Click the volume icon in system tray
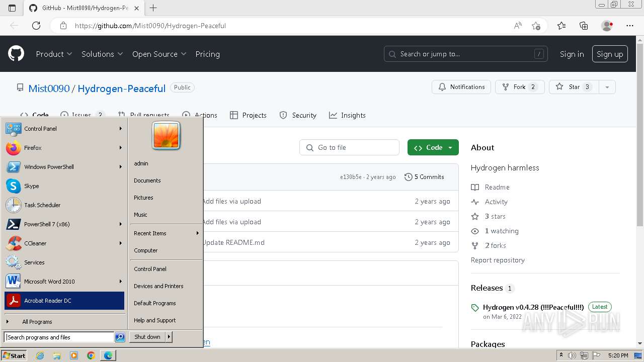The height and width of the screenshot is (362, 644). point(572,355)
